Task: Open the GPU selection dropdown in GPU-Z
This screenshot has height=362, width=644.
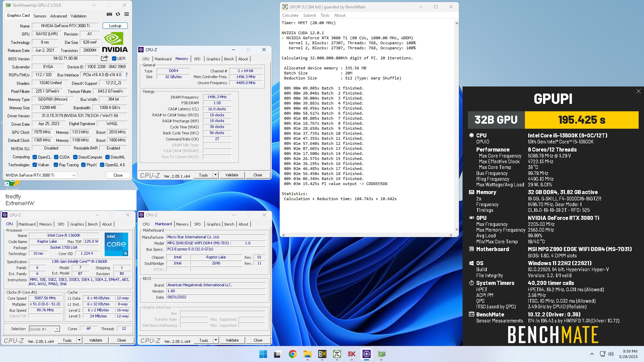Action: (x=41, y=175)
